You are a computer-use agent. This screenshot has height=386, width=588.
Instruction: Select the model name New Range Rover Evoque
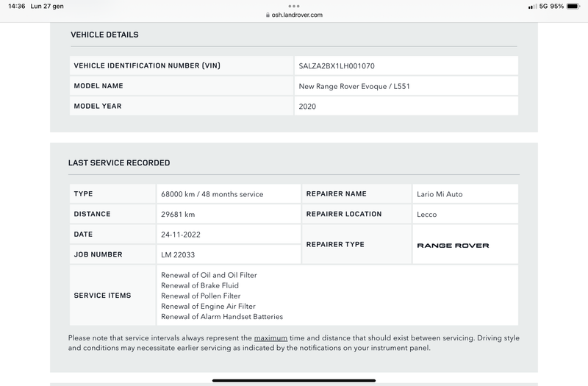[354, 86]
